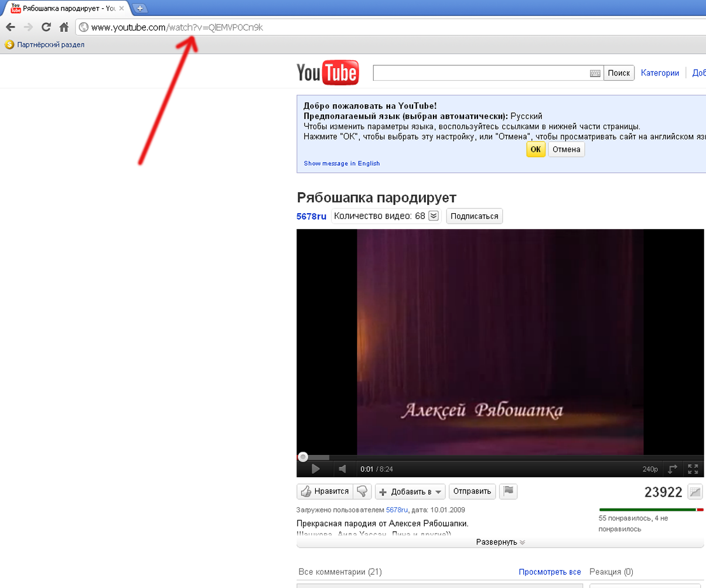Toggle the expanded player size icon
This screenshot has width=706, height=588.
point(673,469)
